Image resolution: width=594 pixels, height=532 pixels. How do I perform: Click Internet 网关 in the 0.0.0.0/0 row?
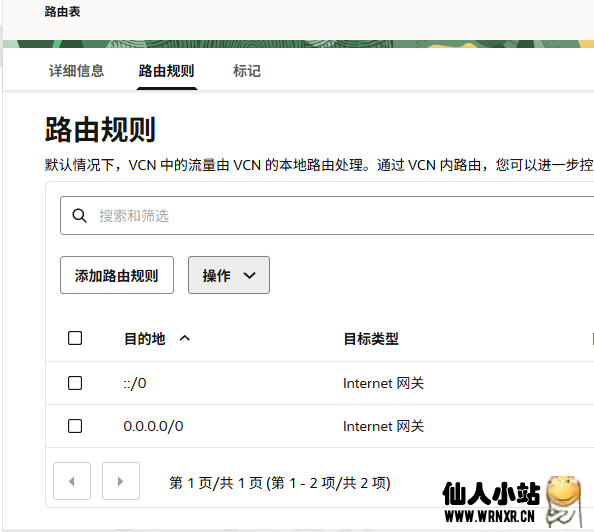pos(383,426)
